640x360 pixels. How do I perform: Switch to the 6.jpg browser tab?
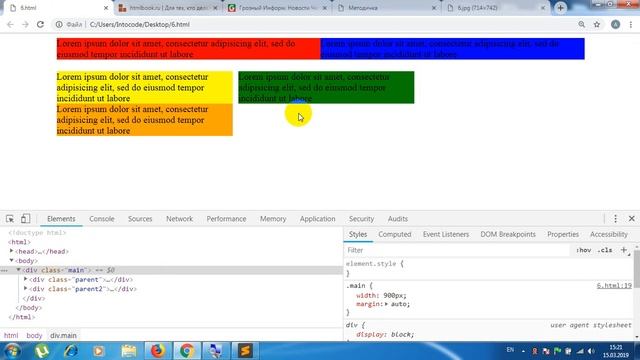pos(495,8)
